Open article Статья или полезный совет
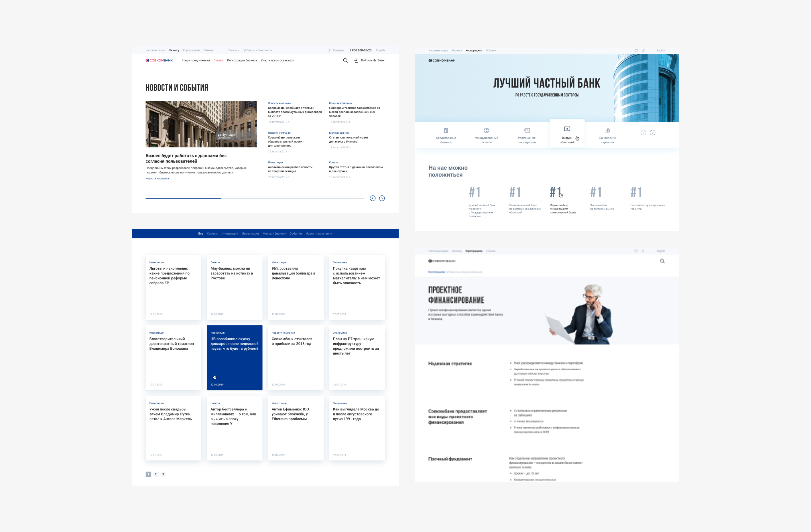 [348, 139]
